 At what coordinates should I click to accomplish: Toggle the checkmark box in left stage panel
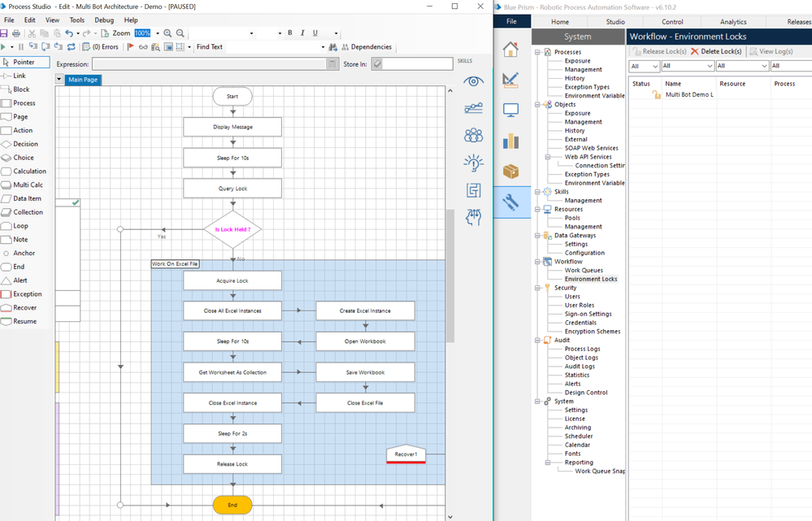(x=76, y=202)
